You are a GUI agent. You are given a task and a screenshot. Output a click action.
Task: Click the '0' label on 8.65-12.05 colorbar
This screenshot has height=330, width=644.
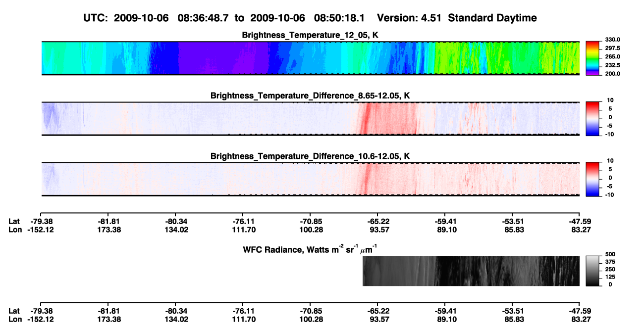(x=610, y=117)
